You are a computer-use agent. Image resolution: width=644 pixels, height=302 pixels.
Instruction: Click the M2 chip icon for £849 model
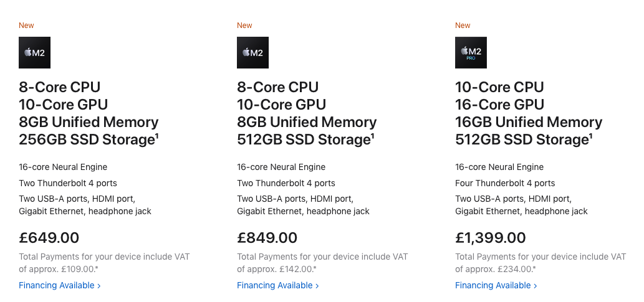pos(252,53)
